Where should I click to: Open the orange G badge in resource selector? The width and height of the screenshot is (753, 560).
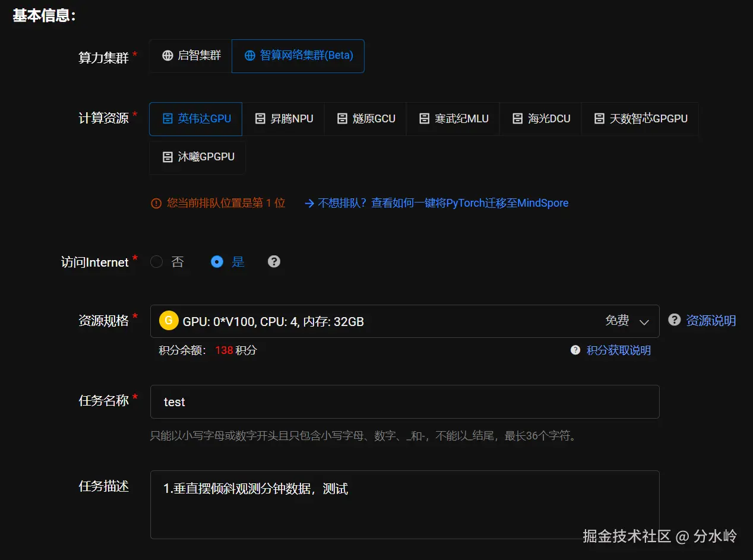[x=169, y=320]
